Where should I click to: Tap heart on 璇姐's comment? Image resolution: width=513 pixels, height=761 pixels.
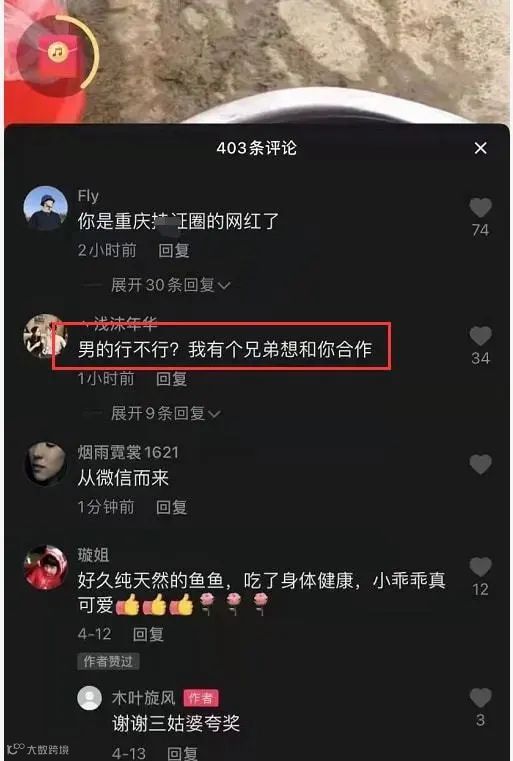(480, 567)
